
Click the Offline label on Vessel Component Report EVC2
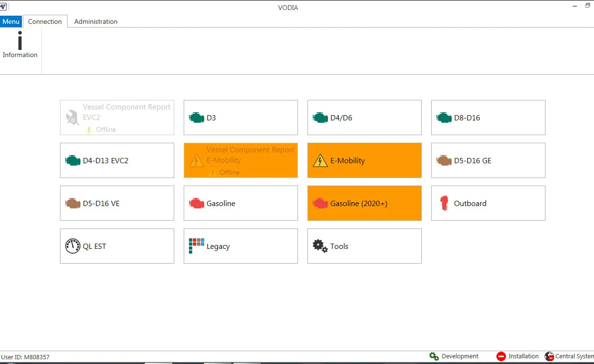click(x=106, y=129)
